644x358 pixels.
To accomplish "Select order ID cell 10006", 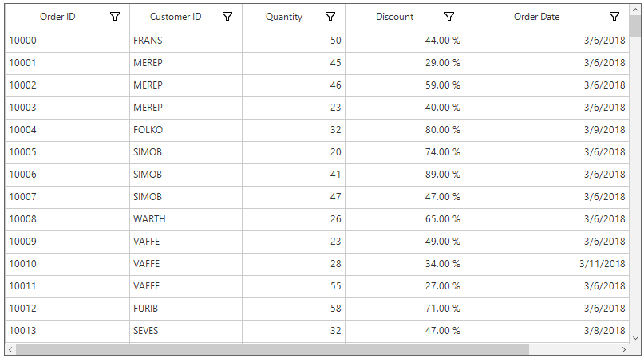I will coord(67,175).
